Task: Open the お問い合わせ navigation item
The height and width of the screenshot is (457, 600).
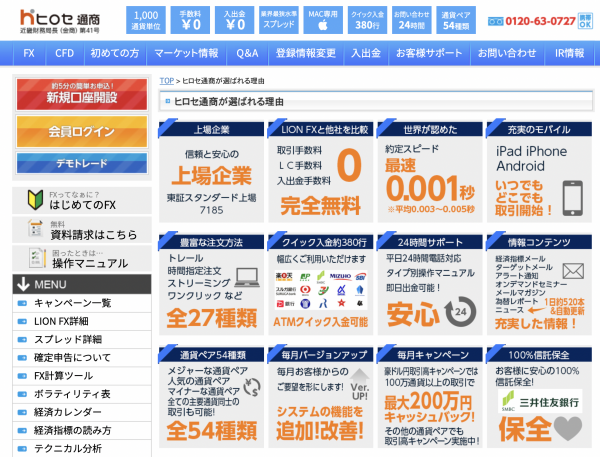Action: pos(507,53)
